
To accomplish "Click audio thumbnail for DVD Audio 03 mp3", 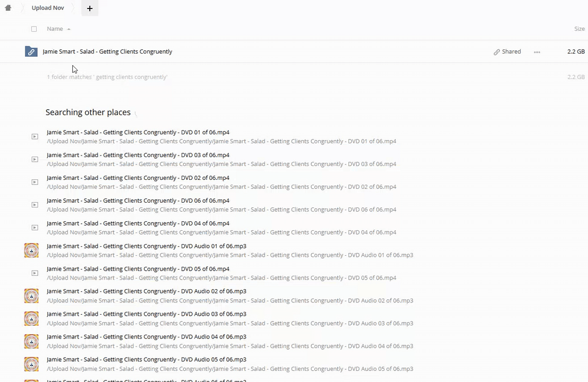I will 31,318.
